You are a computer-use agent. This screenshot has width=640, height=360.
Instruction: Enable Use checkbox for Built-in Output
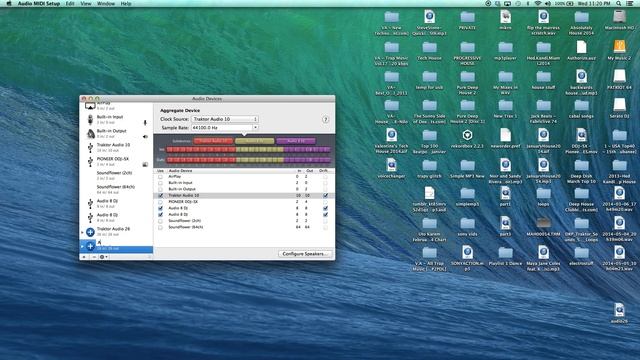pyautogui.click(x=160, y=189)
